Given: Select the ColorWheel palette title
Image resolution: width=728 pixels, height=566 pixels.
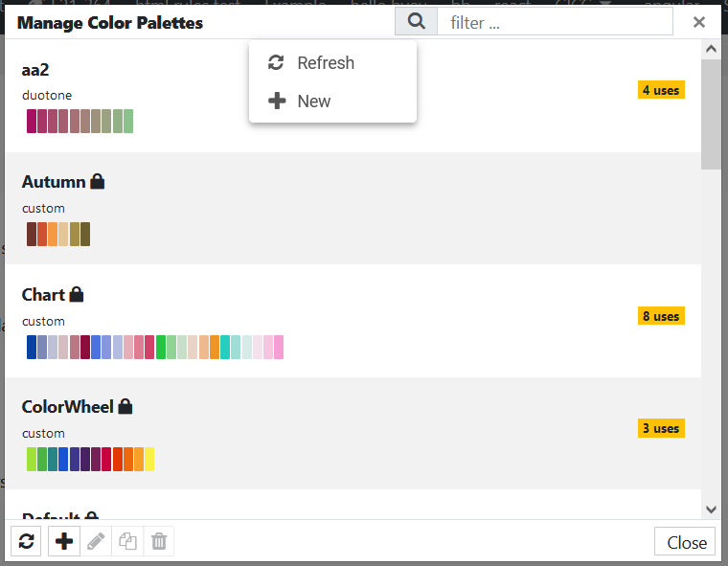Looking at the screenshot, I should (x=67, y=407).
